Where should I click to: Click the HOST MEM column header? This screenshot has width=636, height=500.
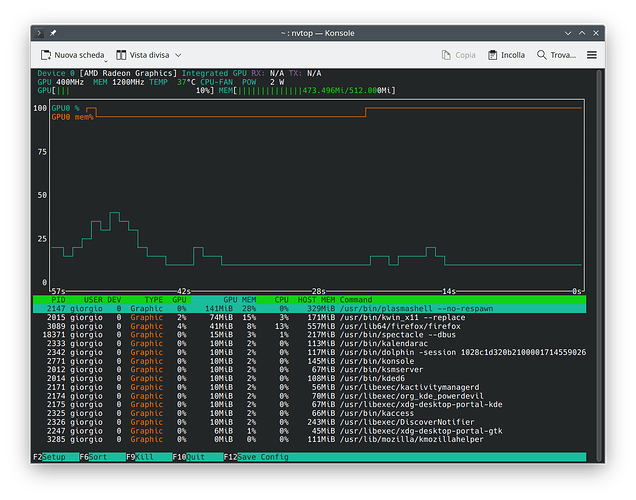[316, 300]
